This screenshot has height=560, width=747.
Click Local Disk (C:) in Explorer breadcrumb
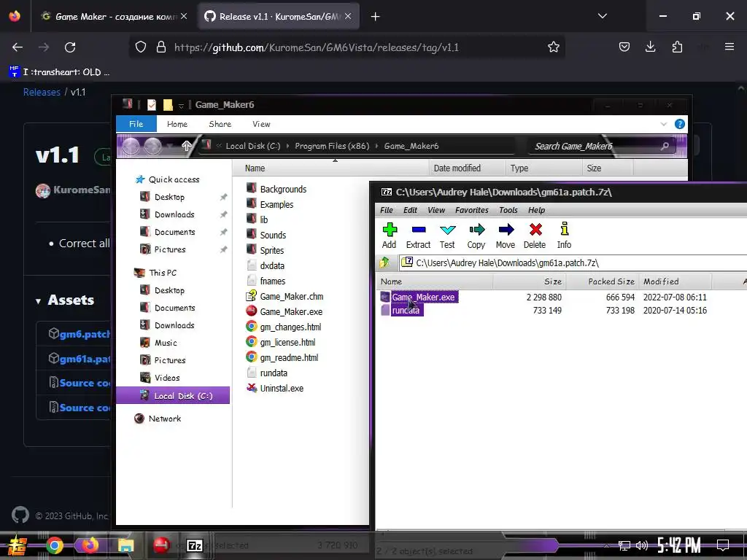tap(253, 146)
